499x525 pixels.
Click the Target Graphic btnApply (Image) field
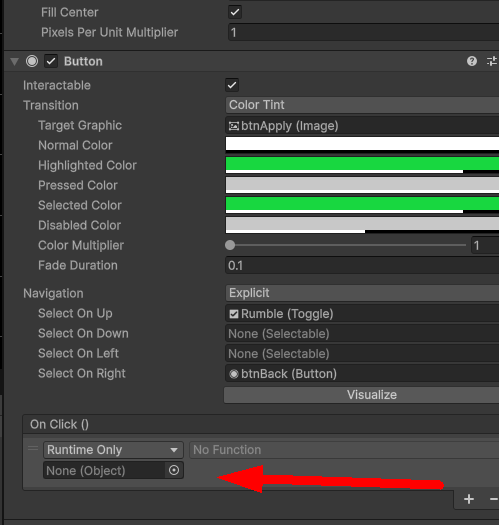[362, 126]
